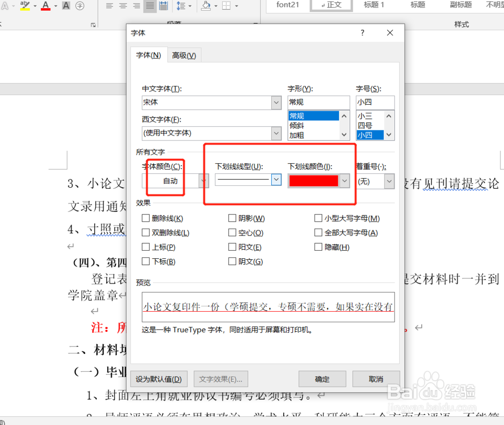Switch to the 高级 tab
The height and width of the screenshot is (425, 504).
tap(184, 55)
